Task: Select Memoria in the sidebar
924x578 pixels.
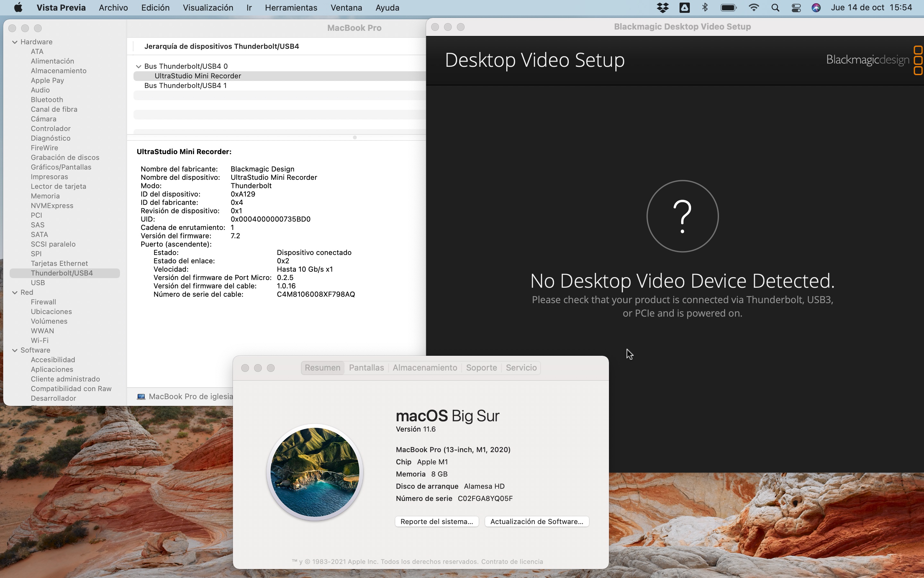Action: (x=45, y=196)
